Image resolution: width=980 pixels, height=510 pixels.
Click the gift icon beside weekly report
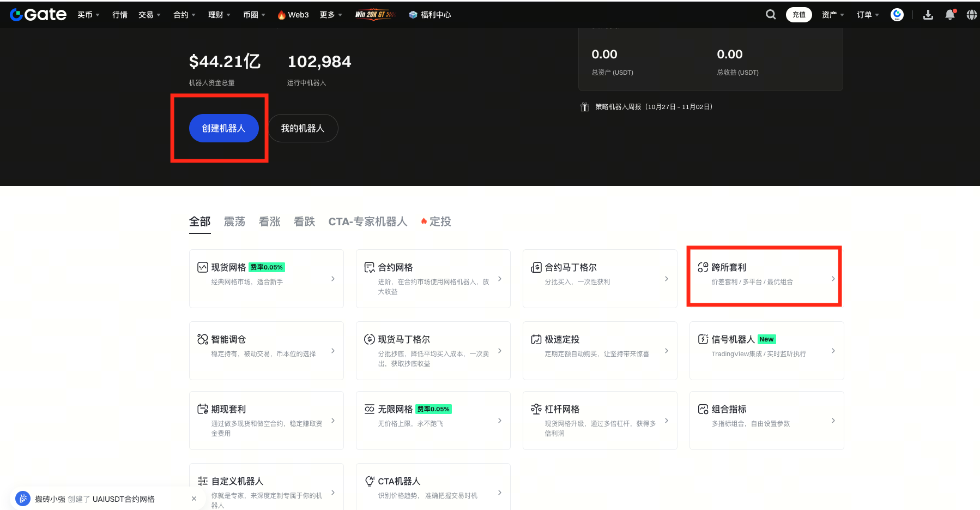pos(585,107)
